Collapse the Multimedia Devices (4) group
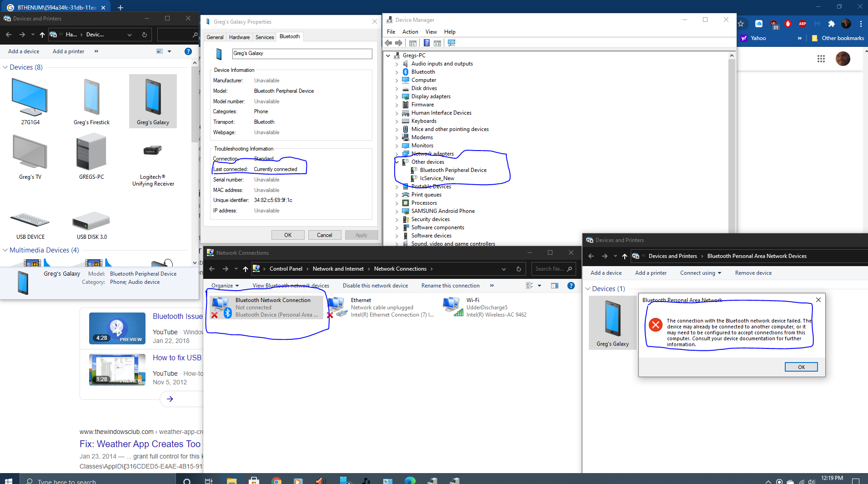This screenshot has height=484, width=868. click(5, 250)
